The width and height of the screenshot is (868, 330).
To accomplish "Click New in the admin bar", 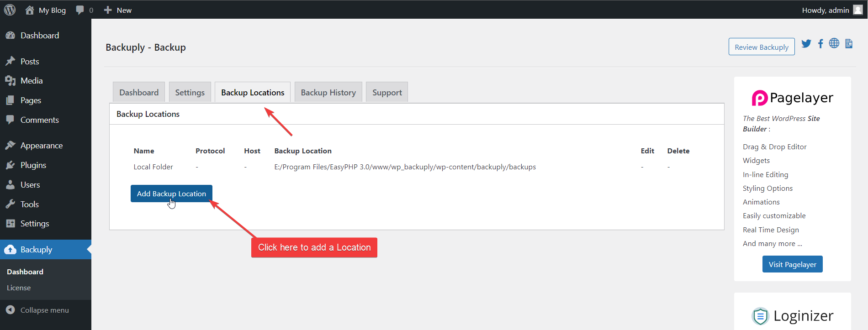I will pyautogui.click(x=124, y=10).
